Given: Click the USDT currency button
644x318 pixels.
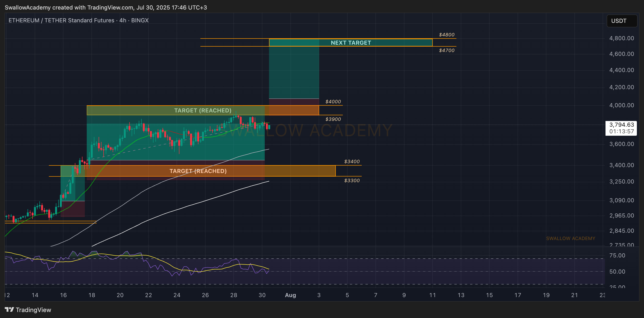Looking at the screenshot, I should click(x=622, y=21).
